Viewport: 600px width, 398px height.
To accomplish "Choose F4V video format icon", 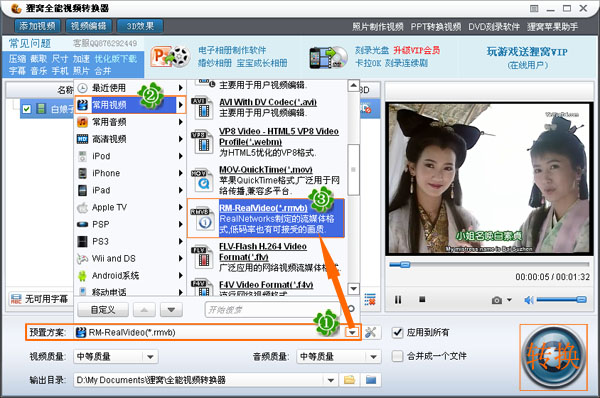I will (x=202, y=288).
